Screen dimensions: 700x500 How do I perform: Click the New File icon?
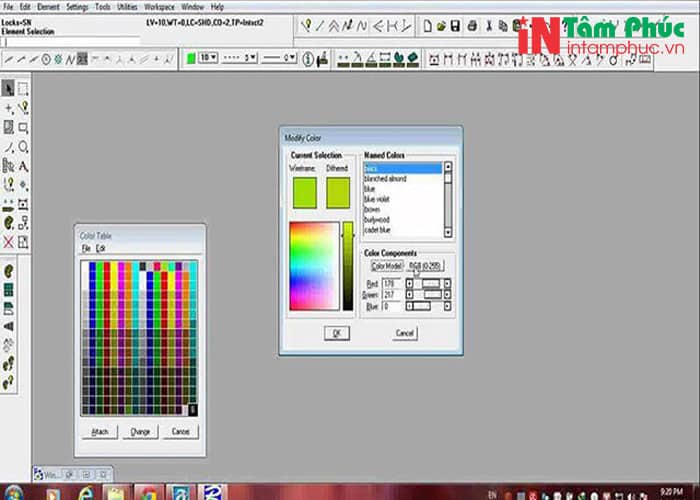coord(427,27)
